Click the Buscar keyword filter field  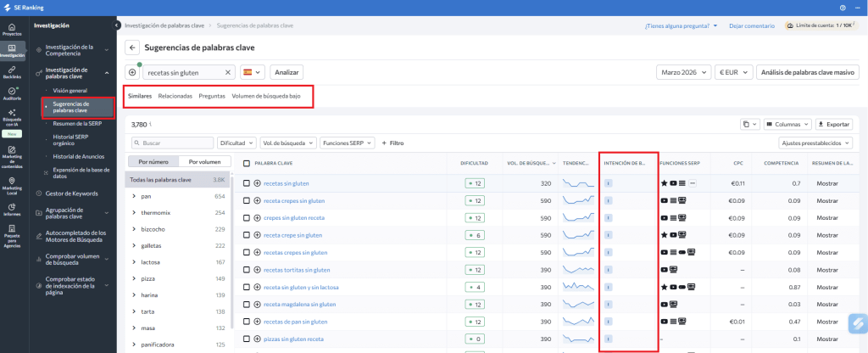click(x=173, y=143)
